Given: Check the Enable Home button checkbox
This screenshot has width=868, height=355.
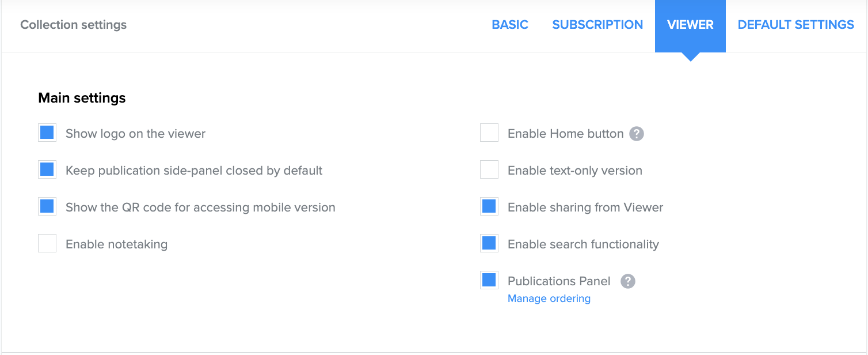Looking at the screenshot, I should coord(489,133).
